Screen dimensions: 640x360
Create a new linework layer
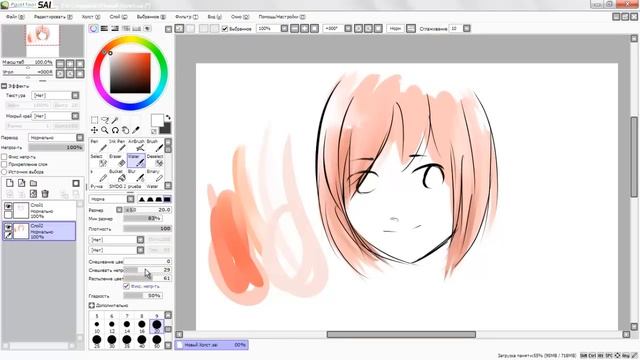[x=22, y=183]
